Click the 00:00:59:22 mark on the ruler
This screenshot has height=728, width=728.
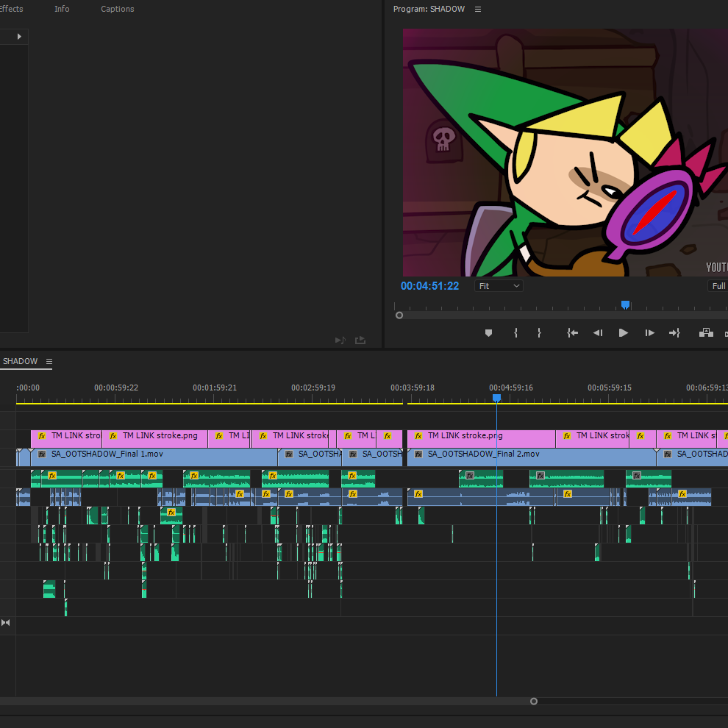[116, 388]
